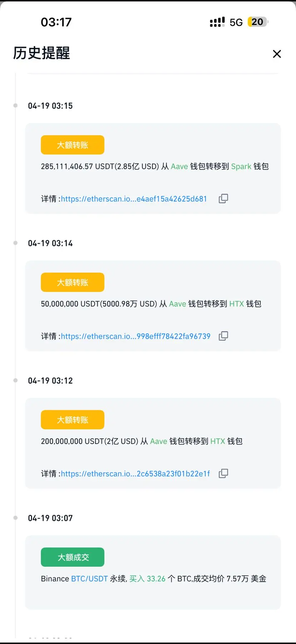Copy the etherscan link ending 2c6538a23f01b22e1f
The image size is (296, 644).
click(223, 473)
